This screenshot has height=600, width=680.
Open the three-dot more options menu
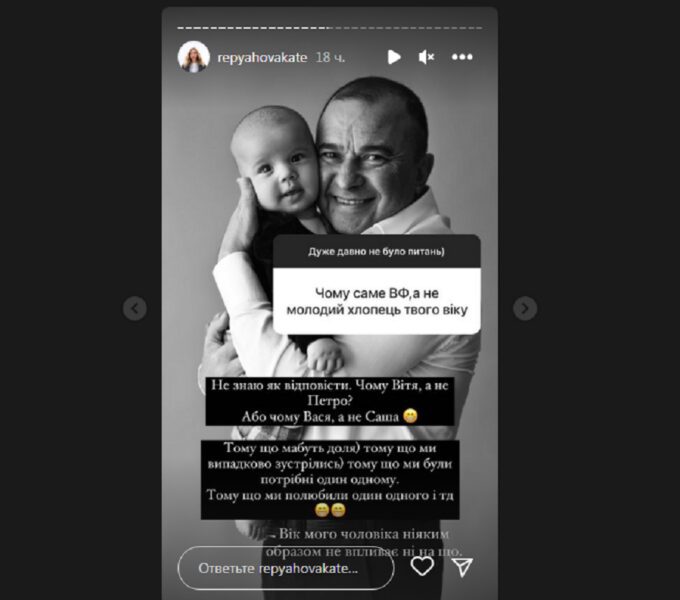462,57
